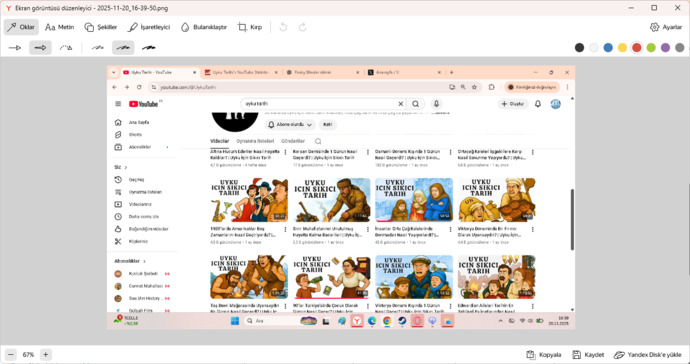Pick the red color swatch

click(637, 48)
